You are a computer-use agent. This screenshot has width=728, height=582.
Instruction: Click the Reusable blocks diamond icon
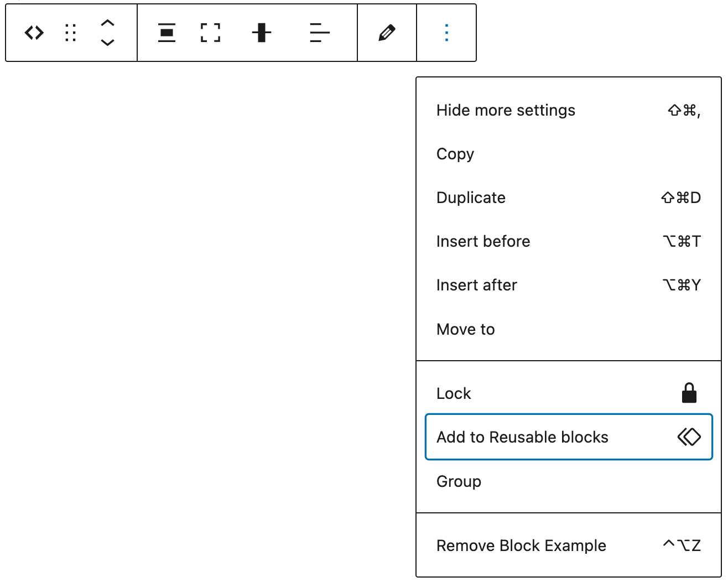(689, 437)
